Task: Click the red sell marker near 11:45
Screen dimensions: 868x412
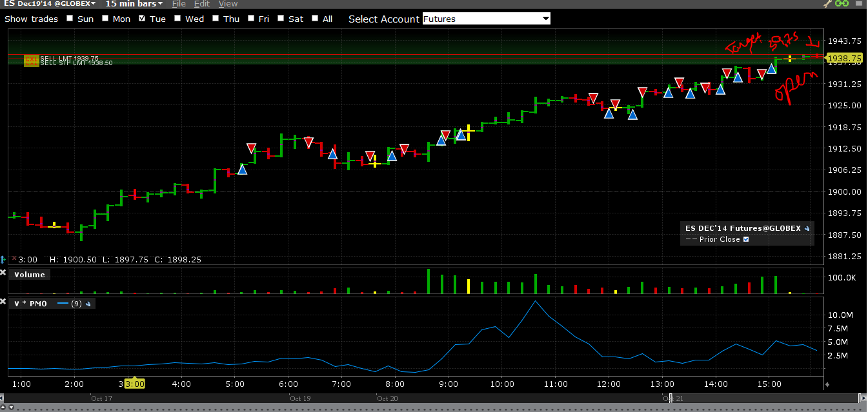Action: [593, 99]
